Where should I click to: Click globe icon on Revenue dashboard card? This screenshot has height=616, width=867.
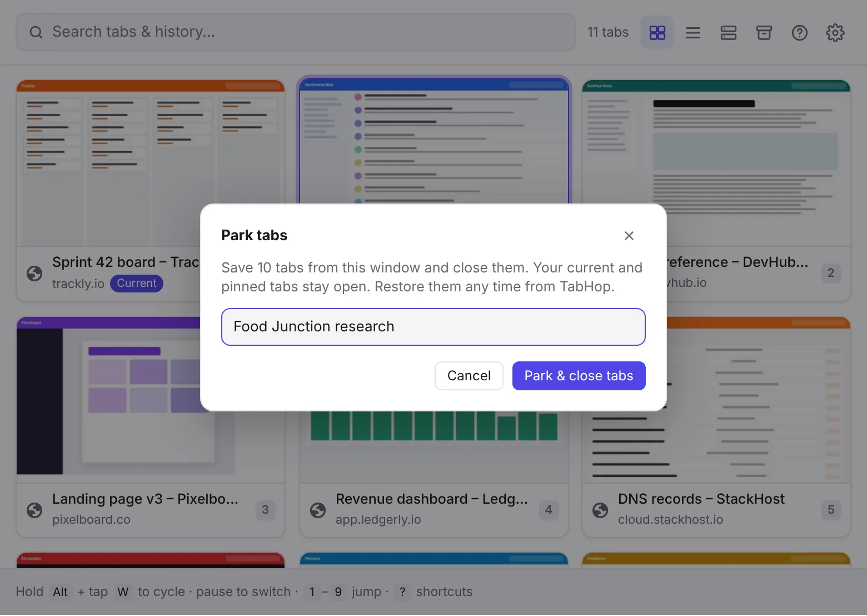tap(318, 510)
